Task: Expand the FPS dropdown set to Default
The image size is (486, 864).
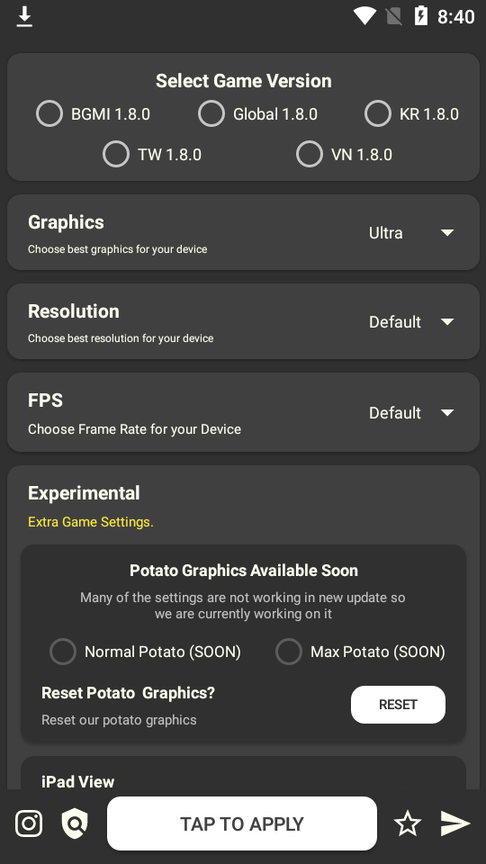Action: tap(412, 413)
